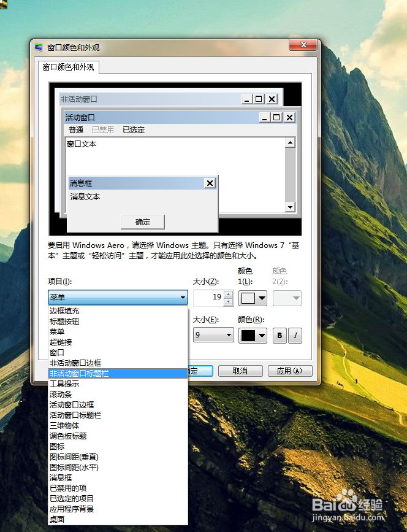Select 消息框 entry in dropdown list
Image resolution: width=407 pixels, height=532 pixels.
point(118,478)
